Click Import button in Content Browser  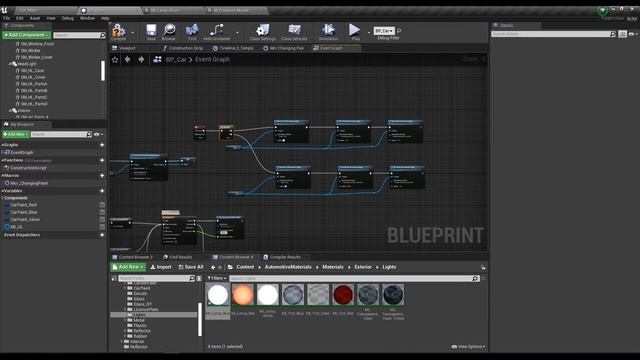(161, 267)
